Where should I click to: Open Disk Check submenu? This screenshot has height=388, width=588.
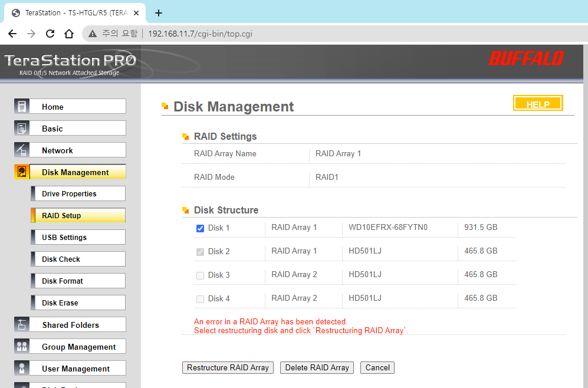point(78,259)
